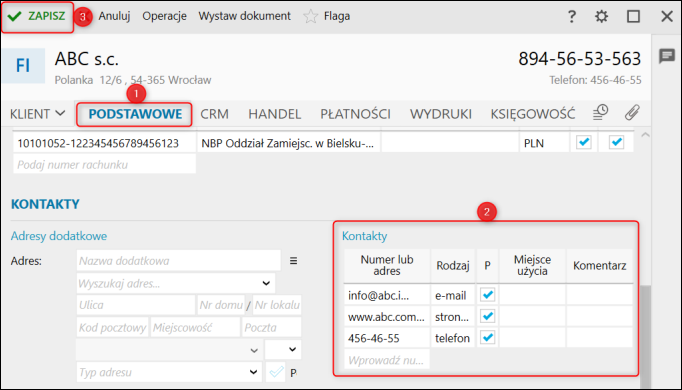Click the Komentarz column header
This screenshot has width=682, height=390.
pos(599,265)
